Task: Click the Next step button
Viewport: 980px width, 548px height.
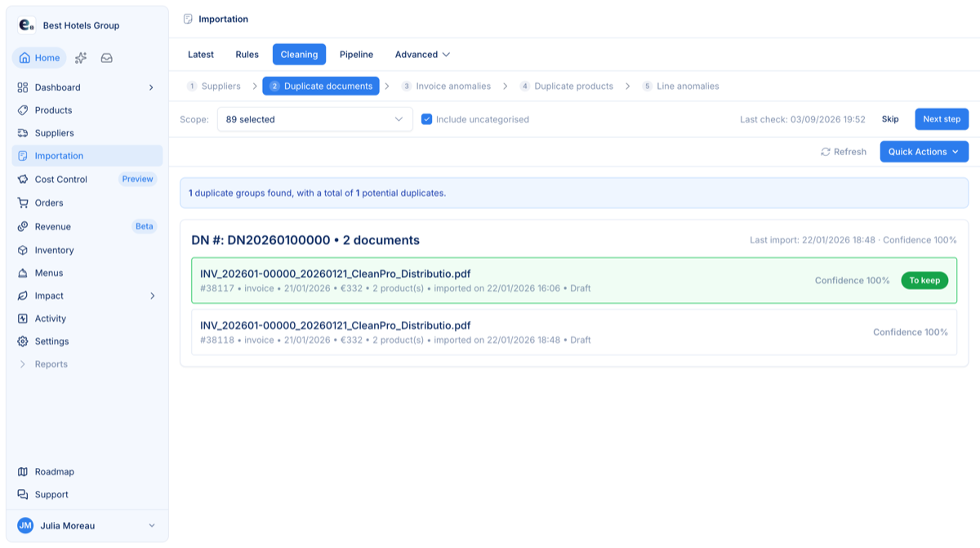Action: [x=942, y=119]
